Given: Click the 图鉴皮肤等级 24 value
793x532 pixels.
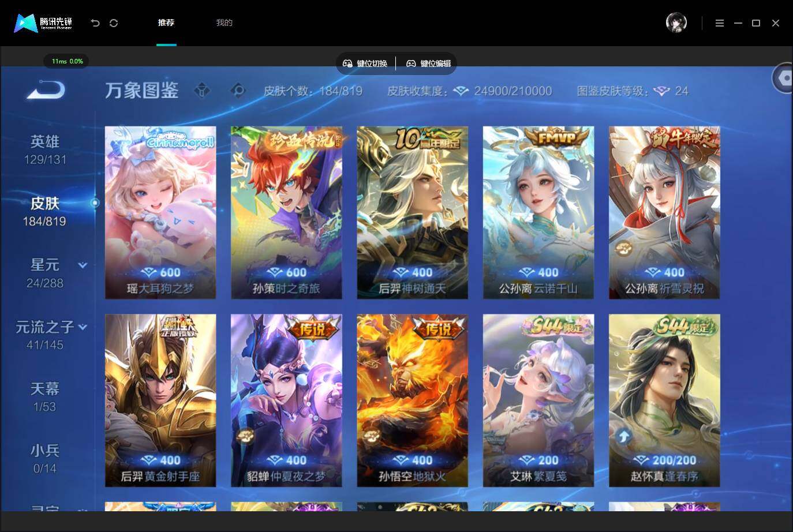Looking at the screenshot, I should 682,91.
